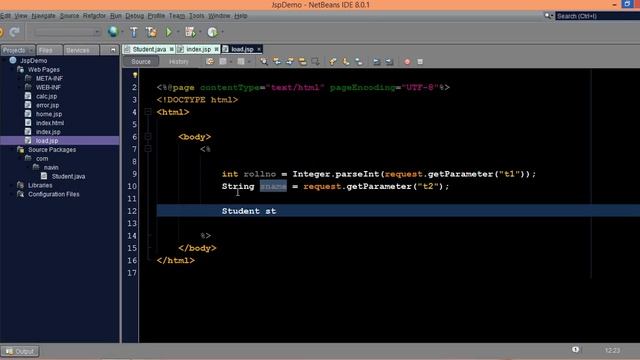Close the Student.java tab
This screenshot has width=640, height=360.
point(172,49)
